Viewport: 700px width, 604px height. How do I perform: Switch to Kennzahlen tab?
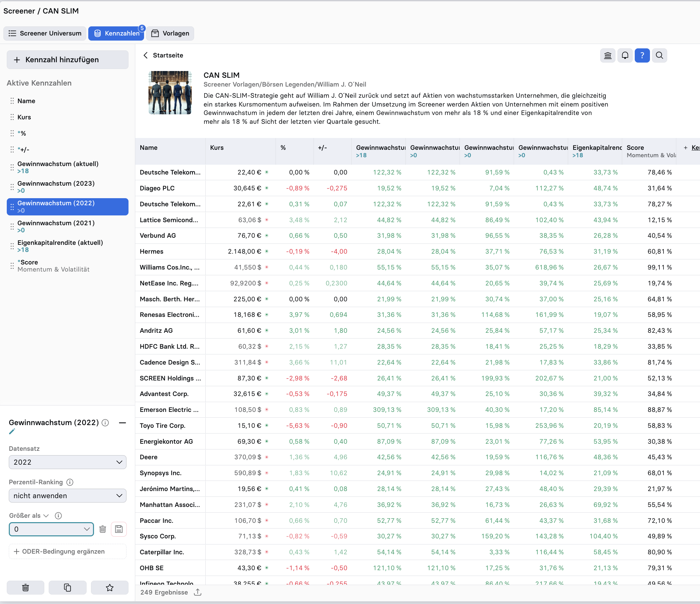pos(116,33)
